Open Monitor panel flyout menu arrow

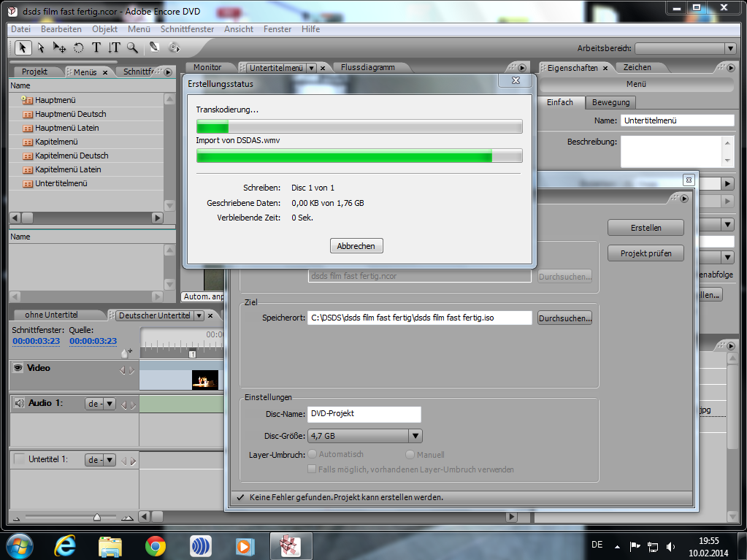[x=521, y=68]
